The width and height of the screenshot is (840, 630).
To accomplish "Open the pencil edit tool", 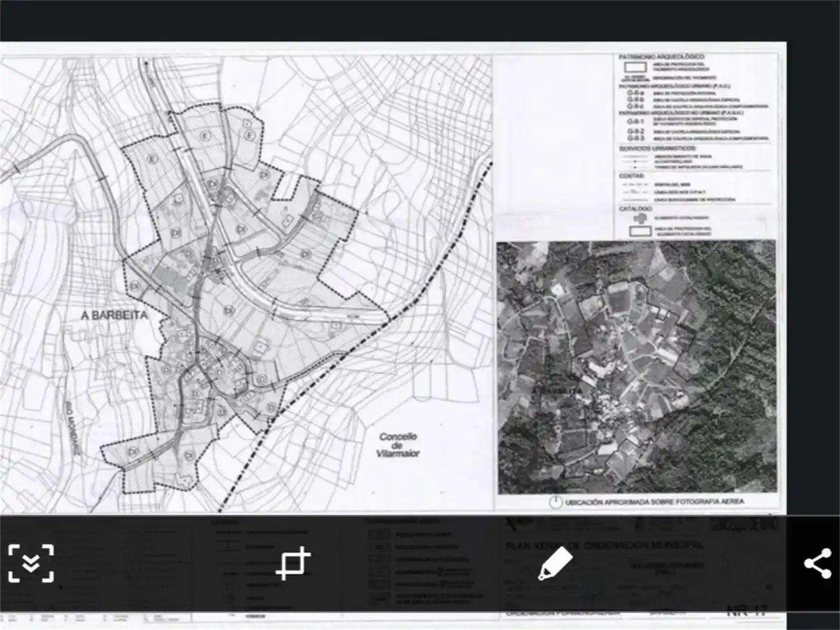I will point(555,563).
